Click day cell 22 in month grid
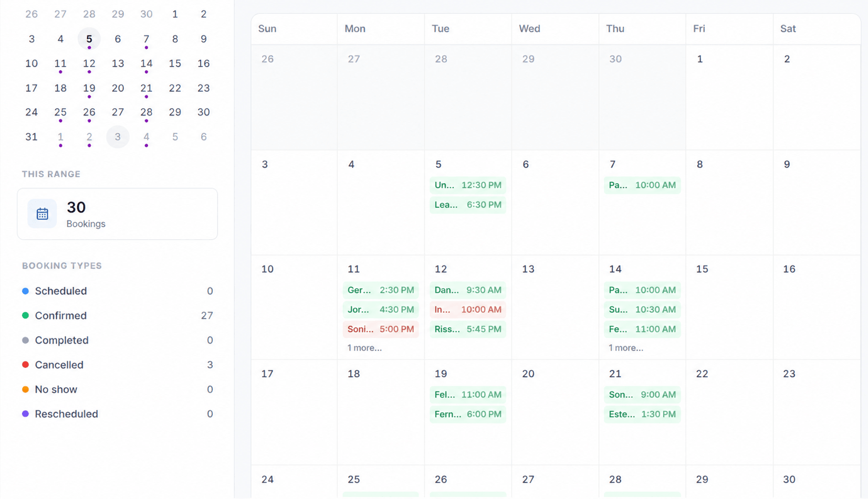 [x=729, y=412]
